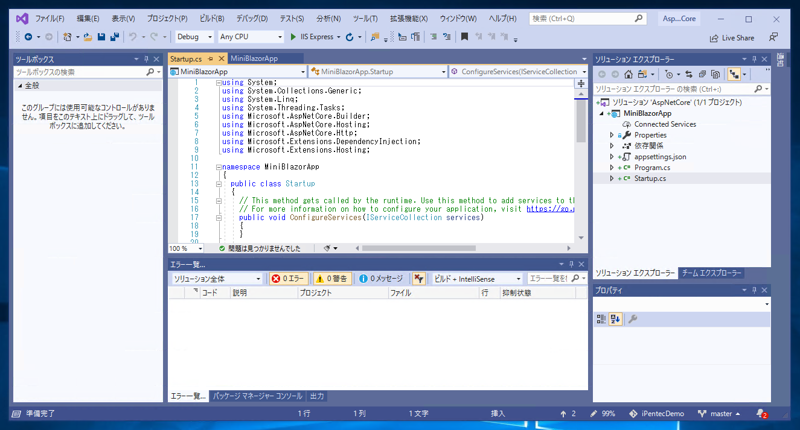The width and height of the screenshot is (800, 430).
Task: Start debugging with the green play icon
Action: tap(293, 37)
